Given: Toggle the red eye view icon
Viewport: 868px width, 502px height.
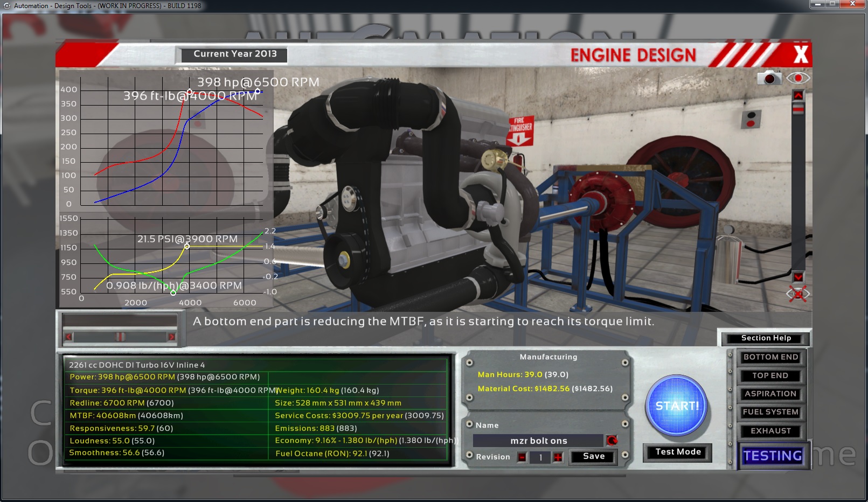Looking at the screenshot, I should click(798, 78).
